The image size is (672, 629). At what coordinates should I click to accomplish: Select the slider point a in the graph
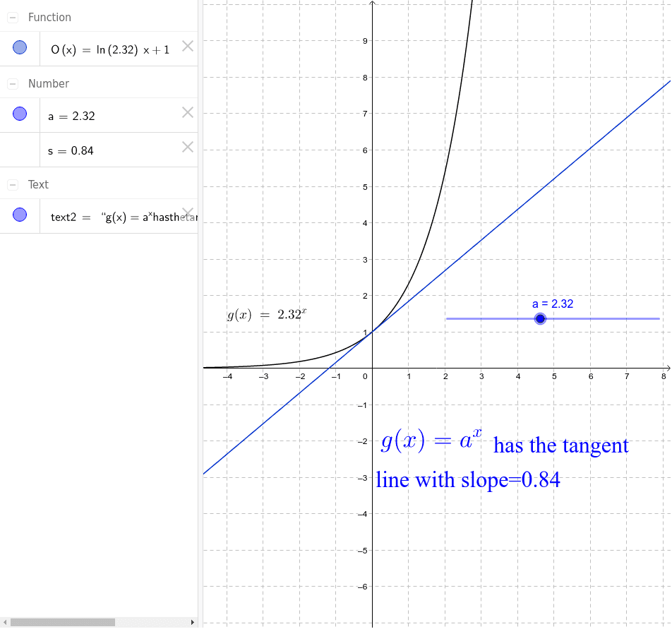540,318
